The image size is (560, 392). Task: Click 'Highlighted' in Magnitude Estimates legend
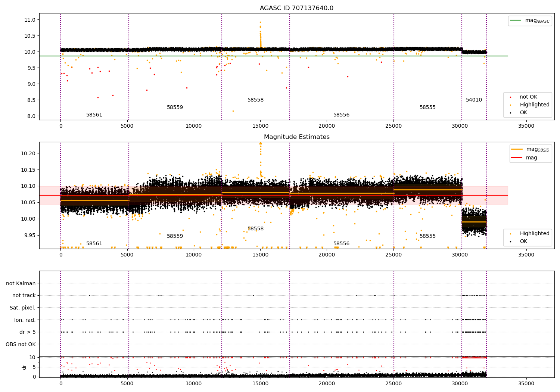click(534, 234)
